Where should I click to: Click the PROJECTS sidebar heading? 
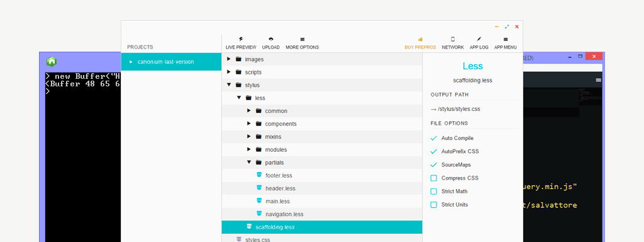(140, 47)
